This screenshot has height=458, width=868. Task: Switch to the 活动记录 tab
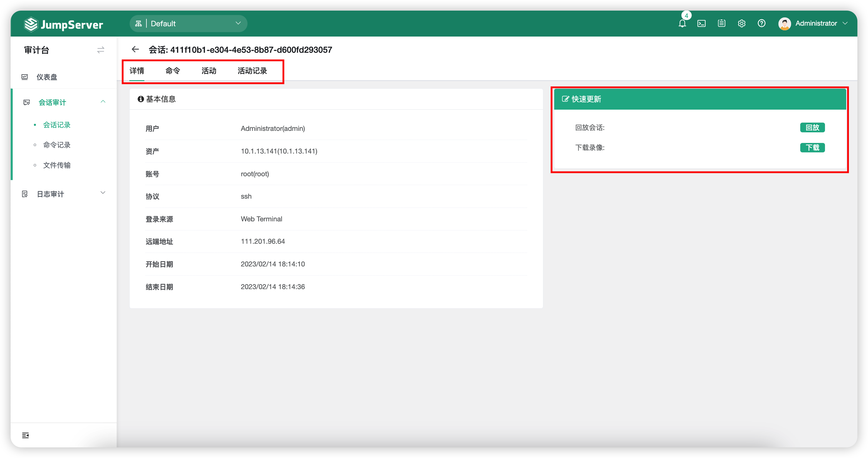[253, 71]
